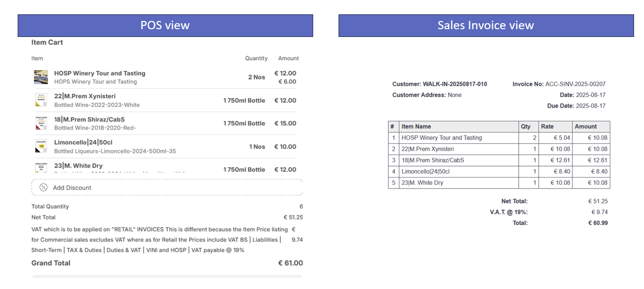Click 18|M.Prem Shiraz/CabS in the invoice table
The height and width of the screenshot is (289, 644).
(x=433, y=160)
